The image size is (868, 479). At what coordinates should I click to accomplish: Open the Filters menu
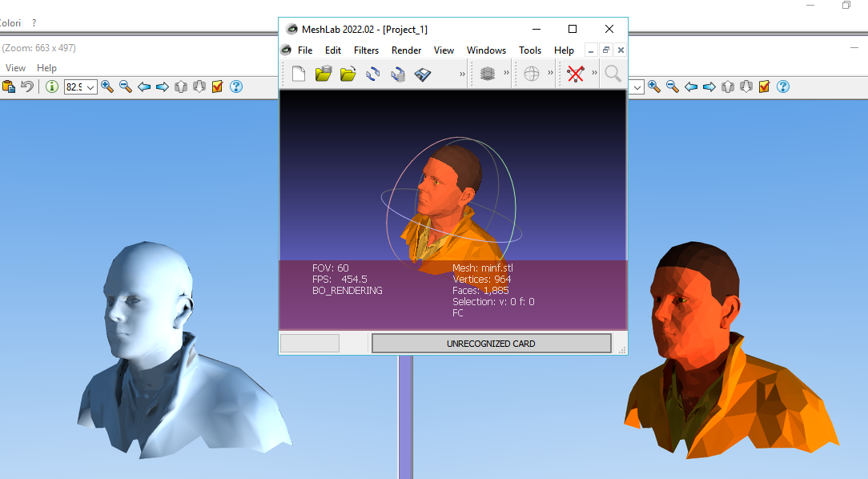(366, 50)
